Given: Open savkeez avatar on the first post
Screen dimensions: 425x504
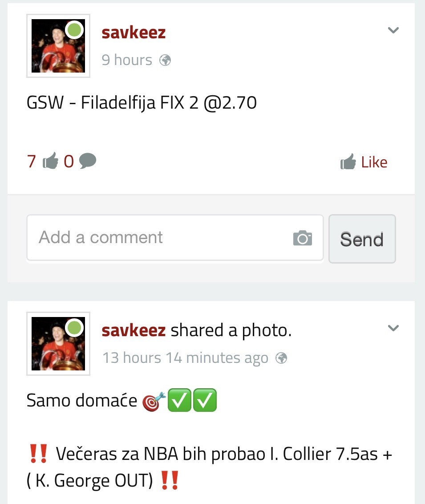Looking at the screenshot, I should coord(58,46).
